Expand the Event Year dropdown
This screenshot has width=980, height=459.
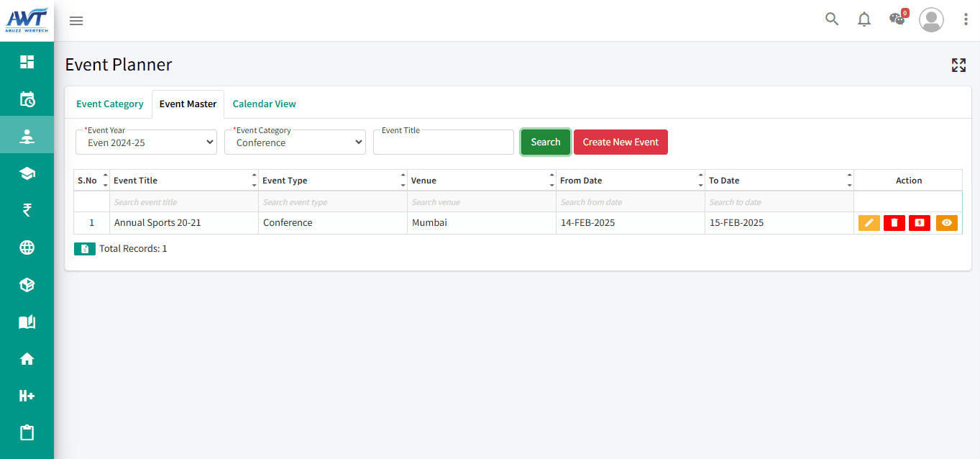[x=146, y=142]
